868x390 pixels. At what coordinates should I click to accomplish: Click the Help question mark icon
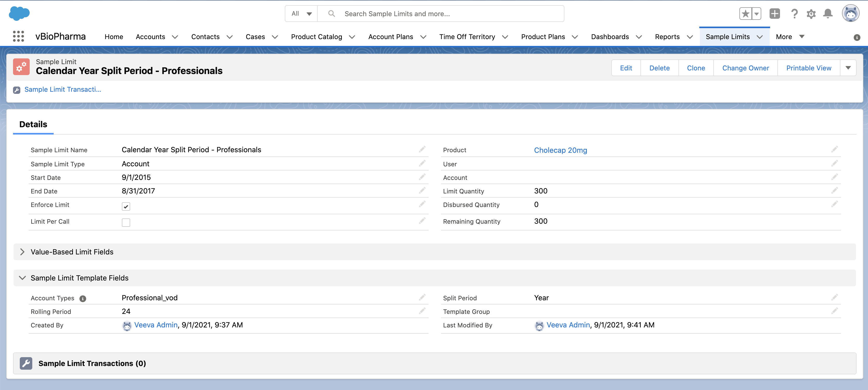click(x=794, y=14)
